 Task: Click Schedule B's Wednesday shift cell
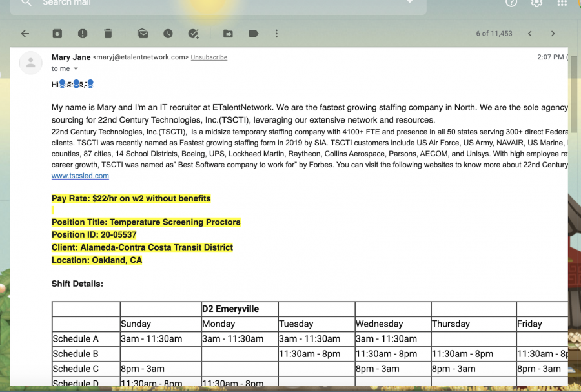point(392,354)
